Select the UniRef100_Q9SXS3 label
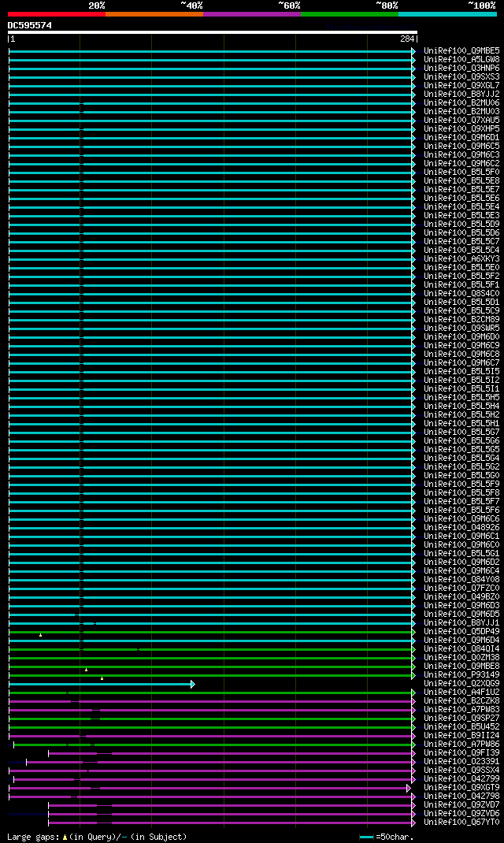Screen dimensions: 504x843 461,77
